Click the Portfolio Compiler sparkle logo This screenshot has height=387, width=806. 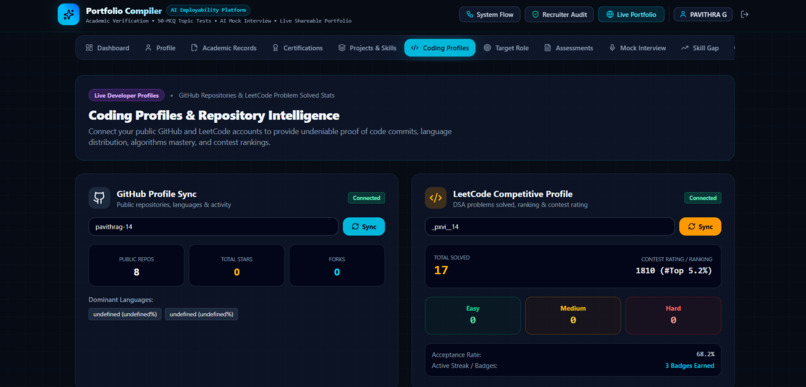68,14
